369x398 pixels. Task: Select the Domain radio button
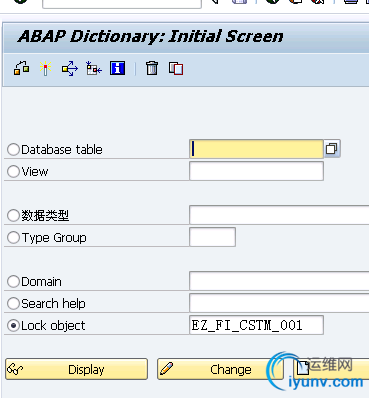pyautogui.click(x=13, y=281)
